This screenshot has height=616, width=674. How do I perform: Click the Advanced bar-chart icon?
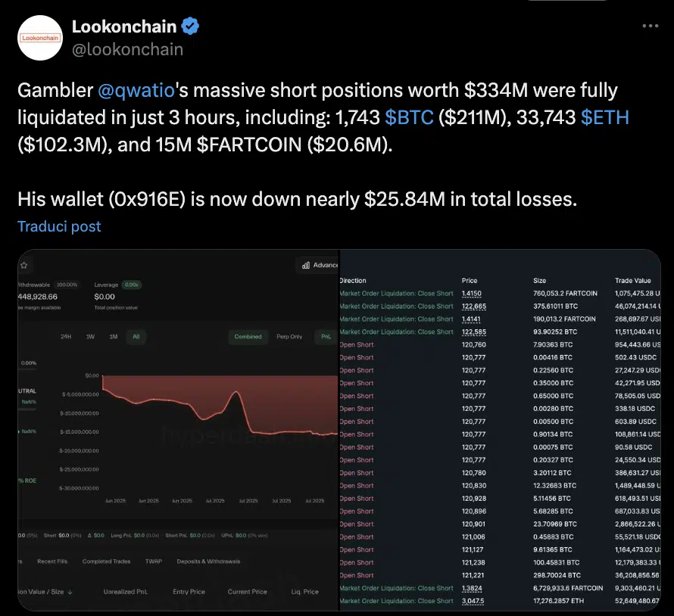click(306, 266)
